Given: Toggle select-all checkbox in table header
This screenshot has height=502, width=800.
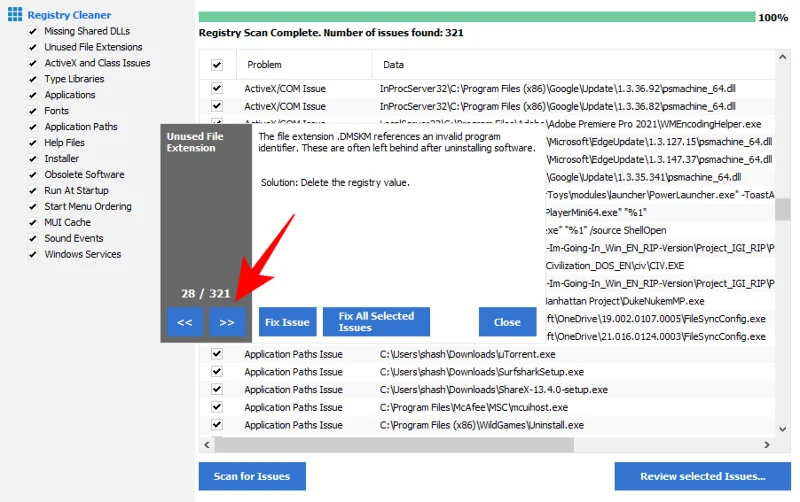Looking at the screenshot, I should click(217, 65).
